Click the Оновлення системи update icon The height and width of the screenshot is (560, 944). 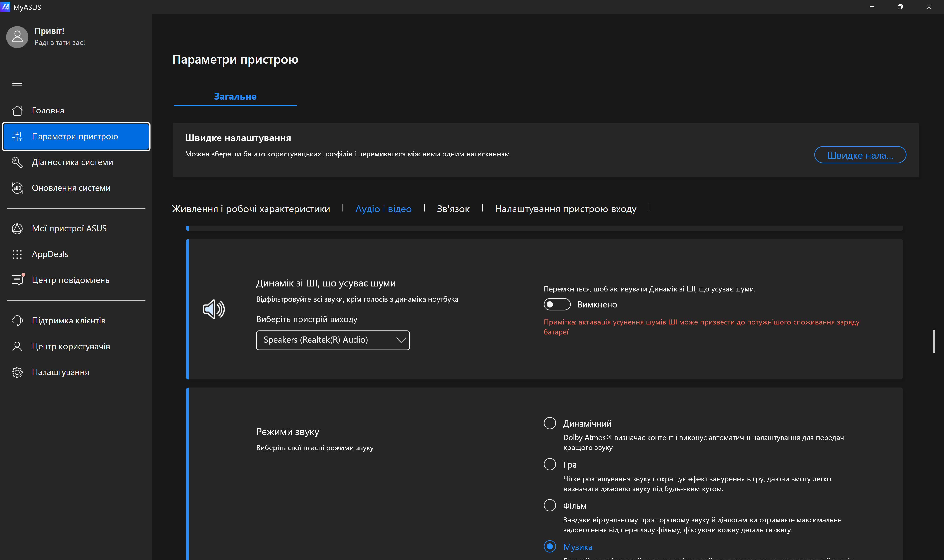tap(17, 188)
